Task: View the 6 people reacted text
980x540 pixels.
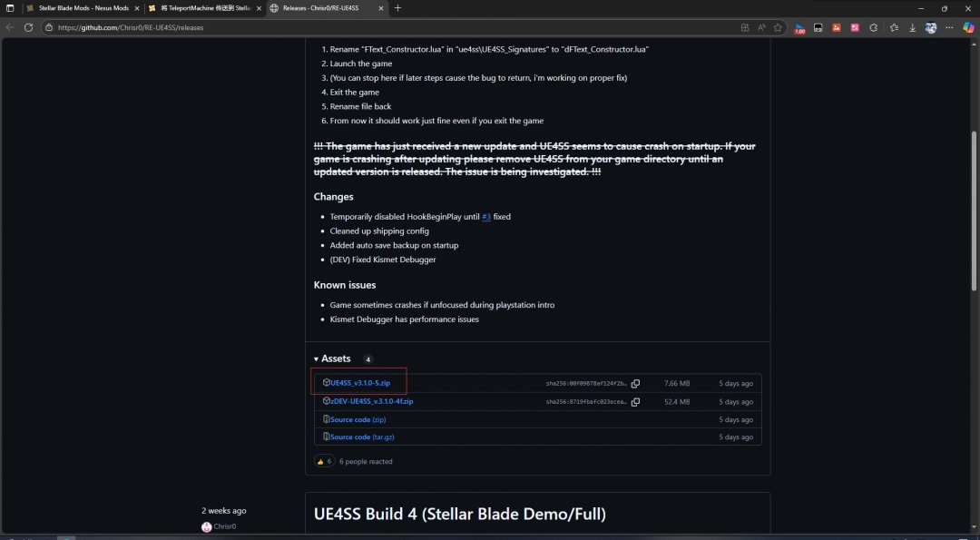Action: click(366, 462)
